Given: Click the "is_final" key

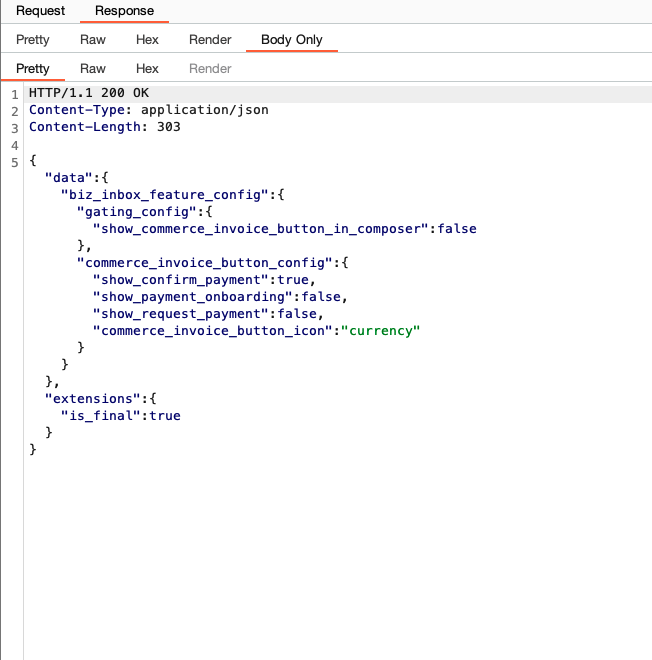Looking at the screenshot, I should click(x=101, y=416).
